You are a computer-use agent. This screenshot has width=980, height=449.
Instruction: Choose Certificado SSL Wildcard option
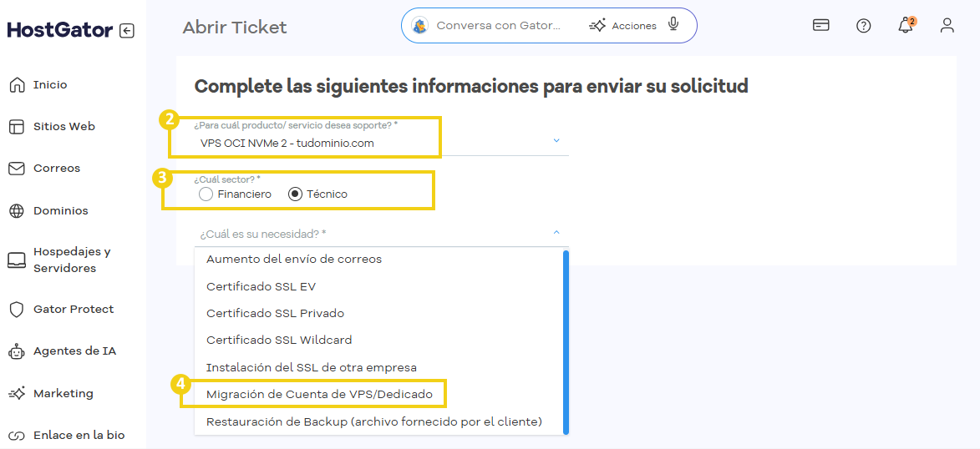378,341
